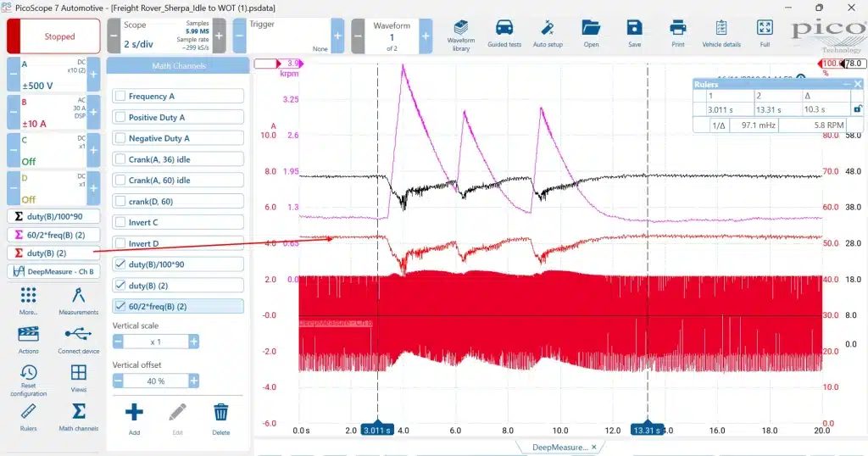Open the Math channels tool
This screenshot has height=456, width=868.
point(79,417)
